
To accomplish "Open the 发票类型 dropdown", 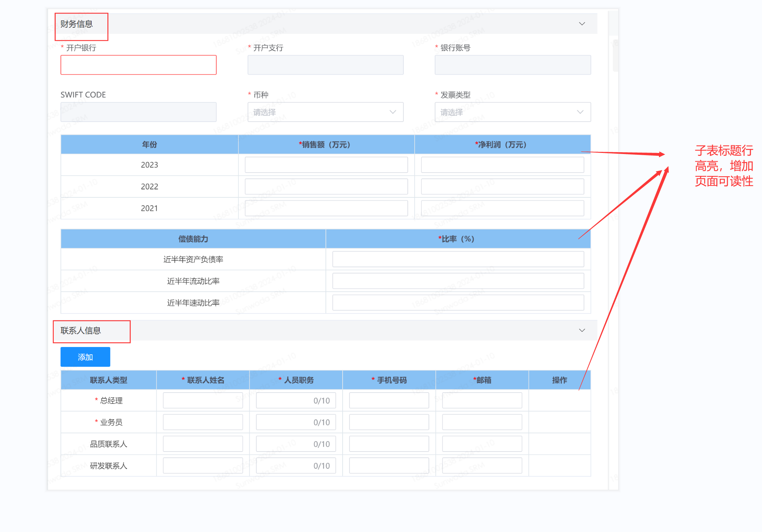I will pyautogui.click(x=512, y=112).
